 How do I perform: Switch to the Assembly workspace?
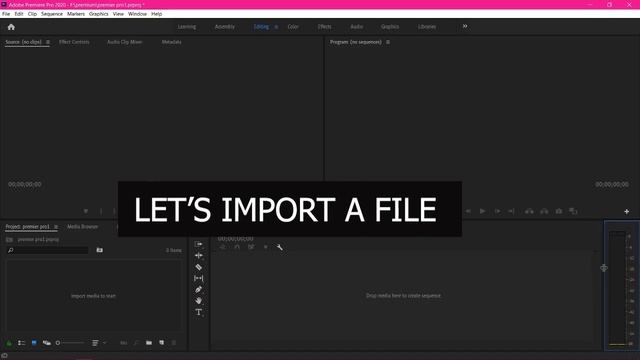[224, 27]
